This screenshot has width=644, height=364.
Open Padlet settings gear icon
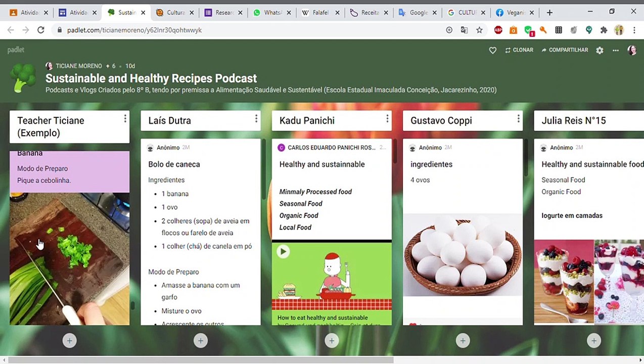600,50
